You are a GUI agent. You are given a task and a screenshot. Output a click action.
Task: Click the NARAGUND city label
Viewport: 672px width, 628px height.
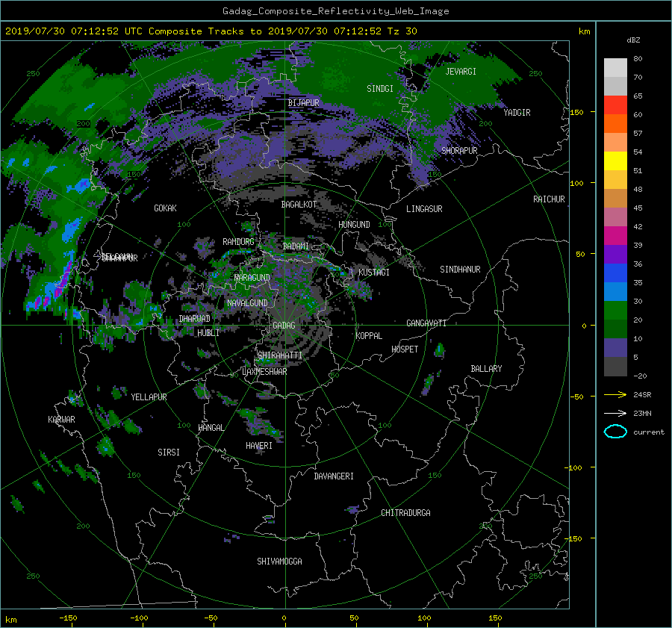pyautogui.click(x=252, y=278)
